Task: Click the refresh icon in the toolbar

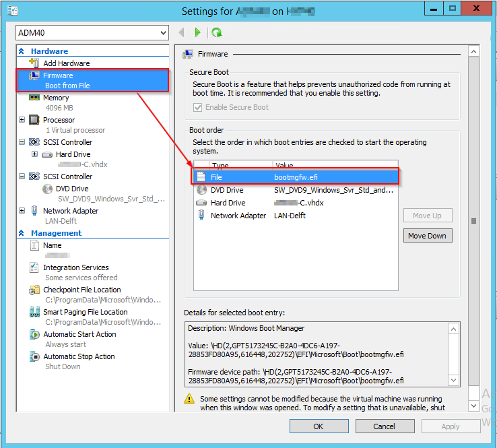Action: tap(216, 32)
